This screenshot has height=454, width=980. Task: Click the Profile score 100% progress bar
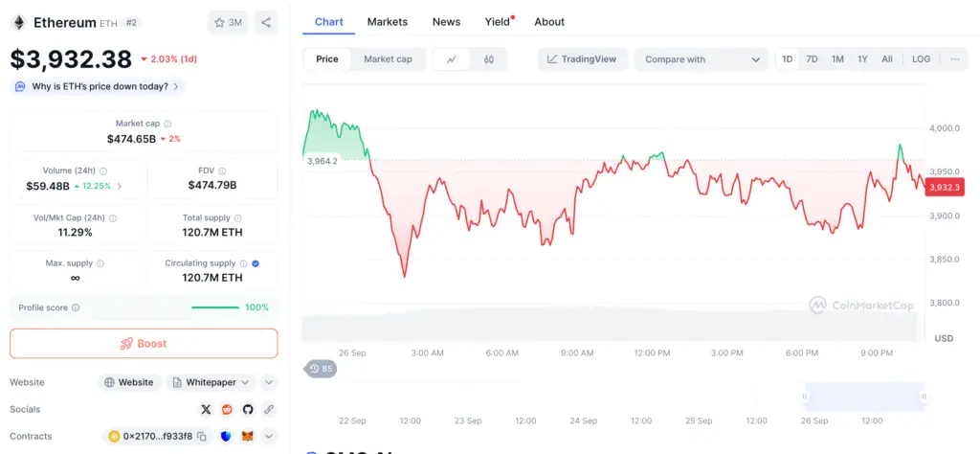[215, 307]
